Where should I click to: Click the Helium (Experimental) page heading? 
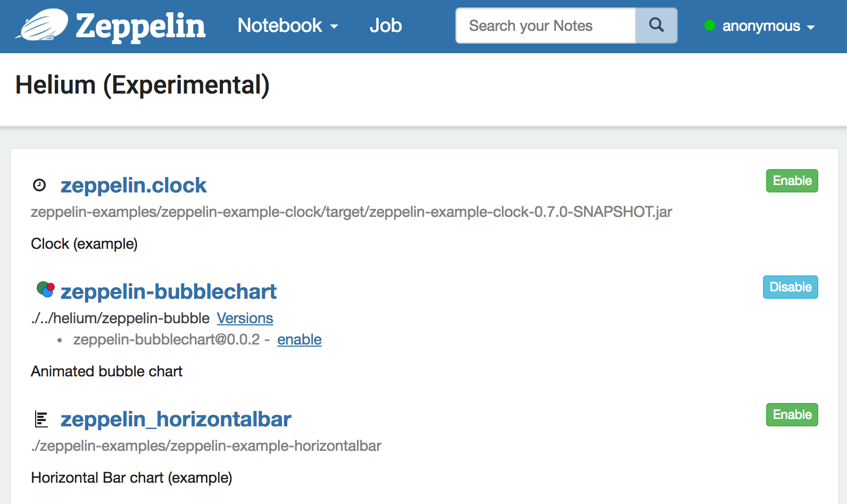click(142, 85)
